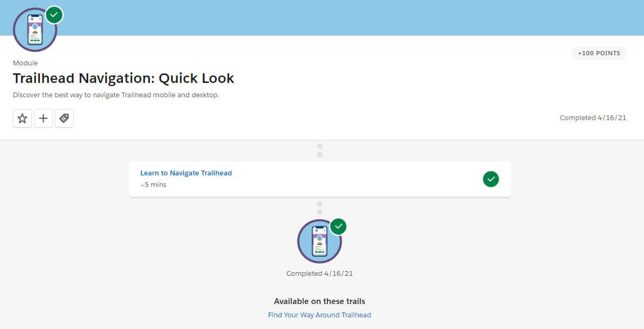Image resolution: width=644 pixels, height=329 pixels.
Task: Click the +100 POINTS badge
Action: pyautogui.click(x=599, y=53)
